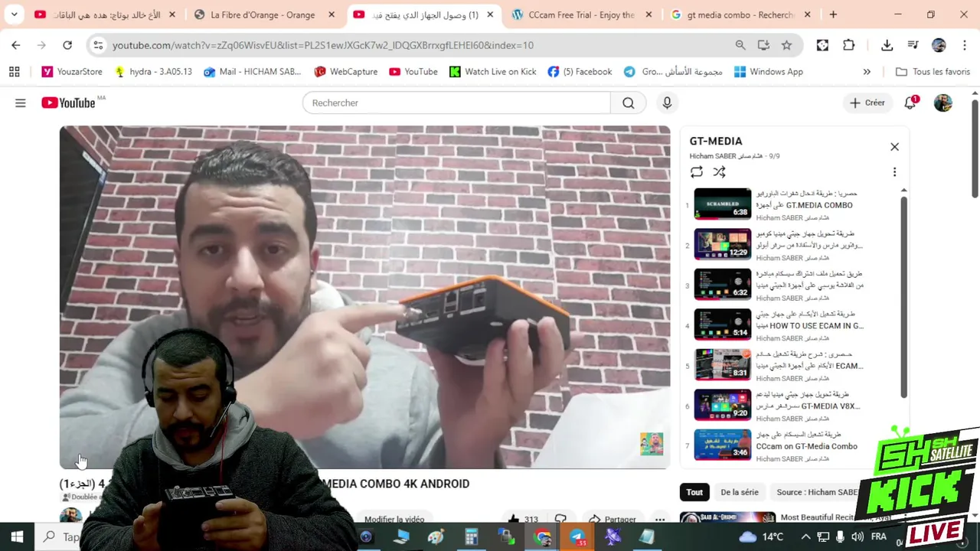Switch to the CCcam Free Trial tab

(x=581, y=15)
